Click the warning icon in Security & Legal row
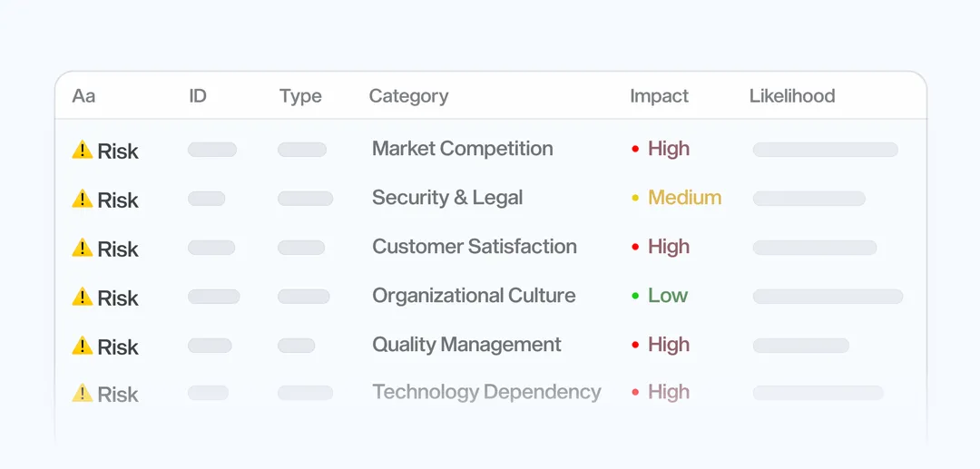Viewport: 980px width, 469px height. click(83, 200)
